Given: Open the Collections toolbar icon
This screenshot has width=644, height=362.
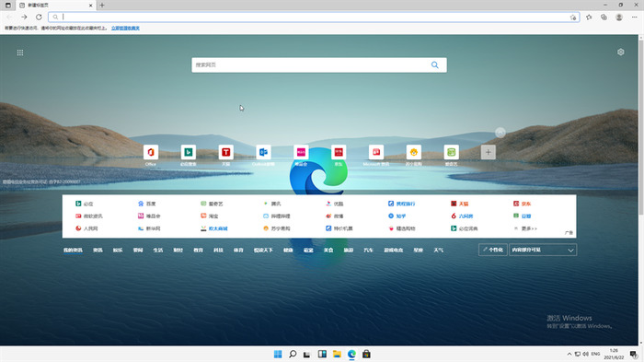Looking at the screenshot, I should click(604, 18).
